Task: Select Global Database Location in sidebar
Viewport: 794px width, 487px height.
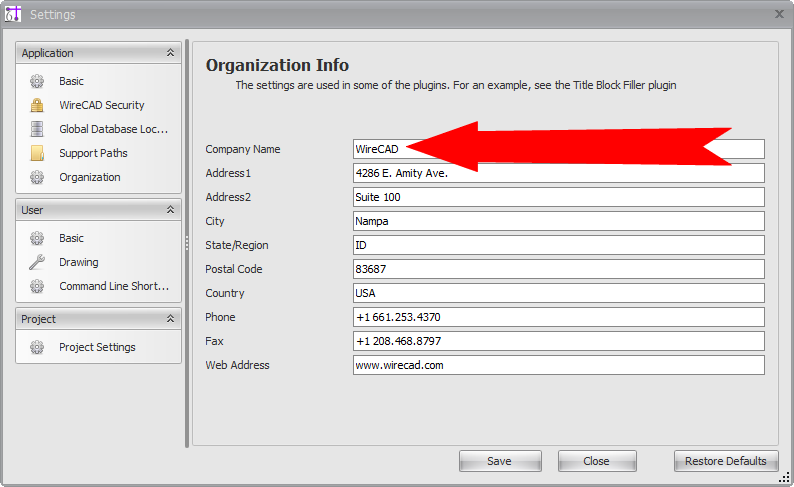Action: [113, 129]
